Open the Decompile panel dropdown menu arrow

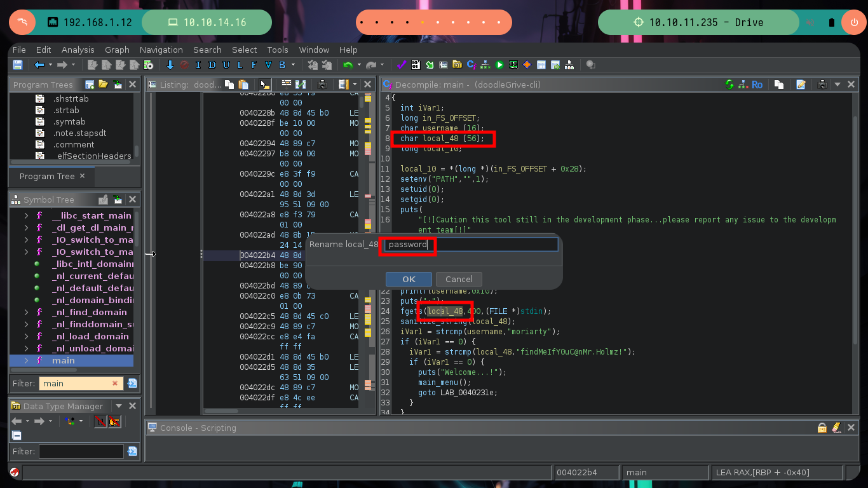pos(837,85)
